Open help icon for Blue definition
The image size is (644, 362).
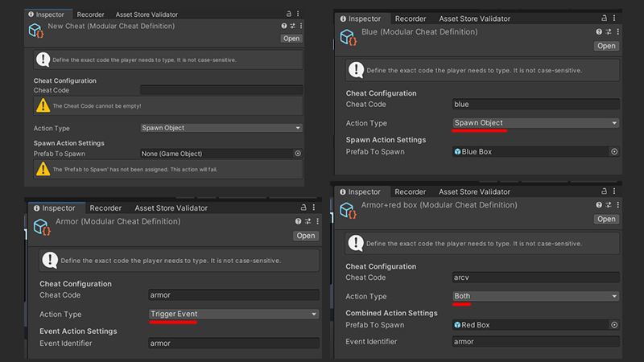pos(599,31)
